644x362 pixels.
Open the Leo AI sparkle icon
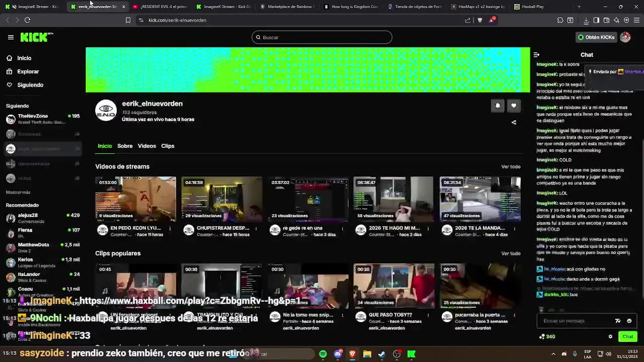click(616, 20)
